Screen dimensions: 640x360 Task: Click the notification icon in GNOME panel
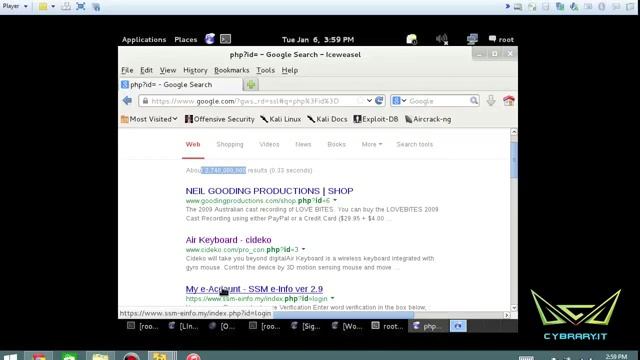[411, 39]
